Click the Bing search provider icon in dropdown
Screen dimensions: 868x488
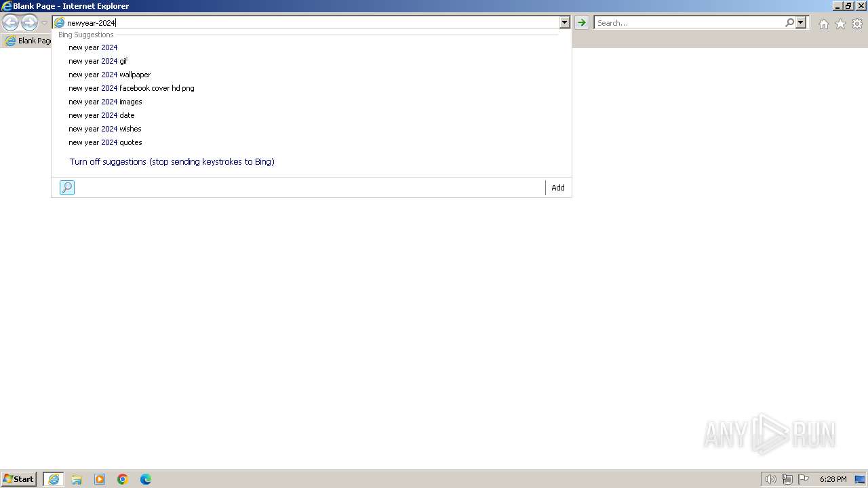(x=67, y=188)
